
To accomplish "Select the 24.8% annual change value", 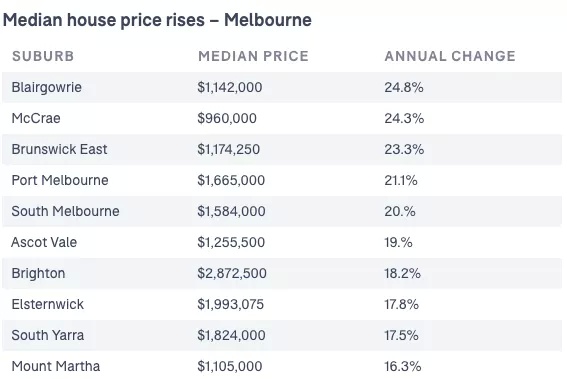I will coord(404,88).
